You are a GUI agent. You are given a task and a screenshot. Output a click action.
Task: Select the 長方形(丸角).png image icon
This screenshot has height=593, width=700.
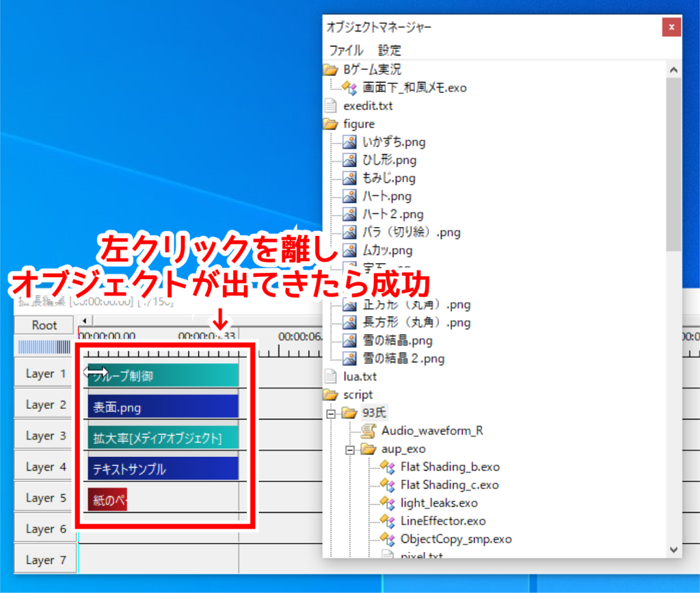click(349, 322)
